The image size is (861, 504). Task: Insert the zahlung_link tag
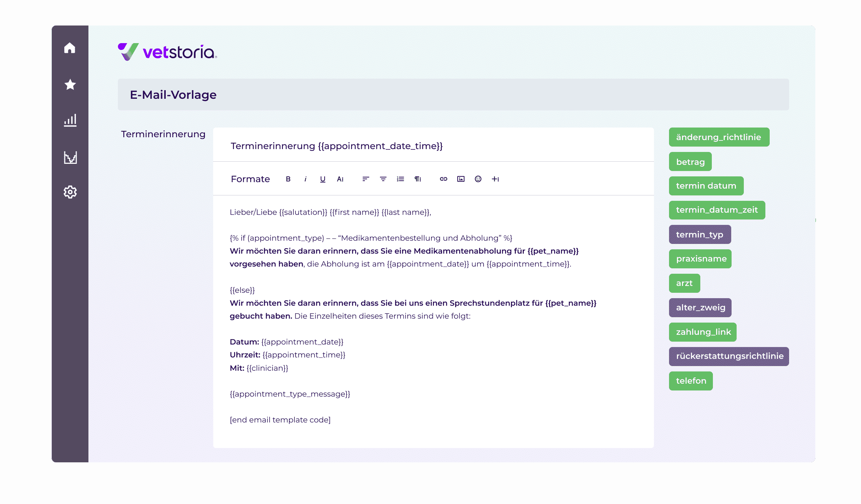coord(702,332)
